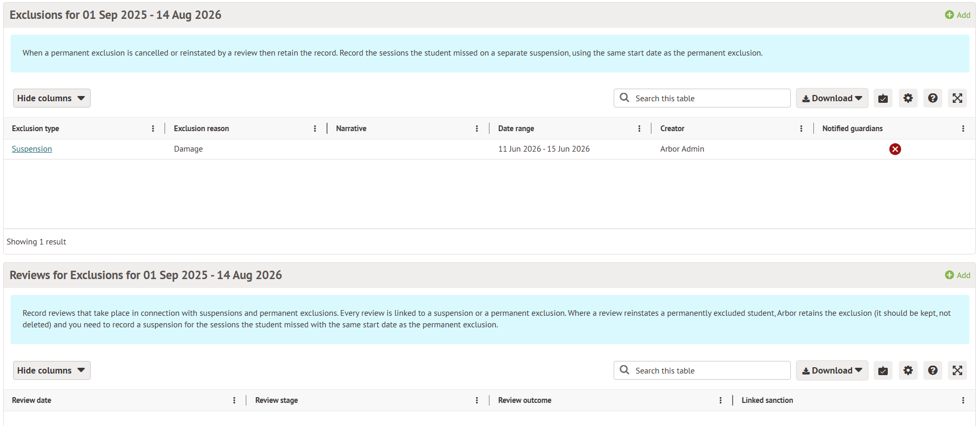Open Linked sanction column options menu

[x=963, y=400]
